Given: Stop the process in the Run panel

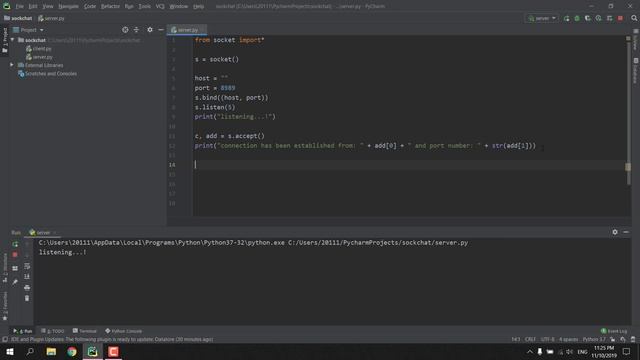Looking at the screenshot, I should [15, 255].
